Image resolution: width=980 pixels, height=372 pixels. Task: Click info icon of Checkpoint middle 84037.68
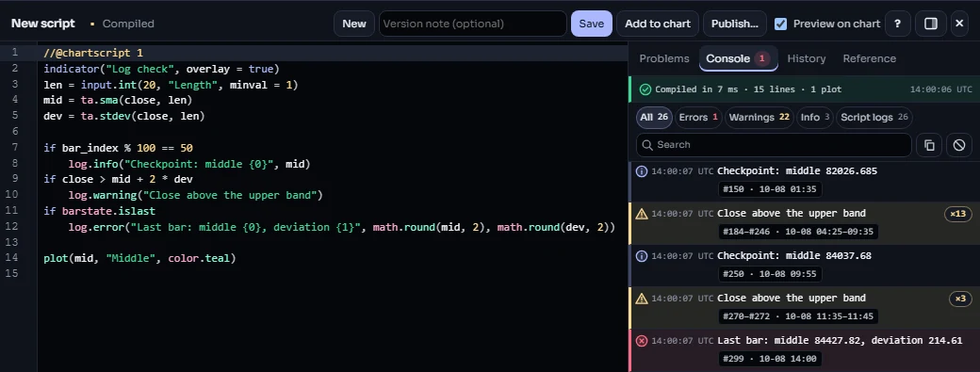click(642, 256)
